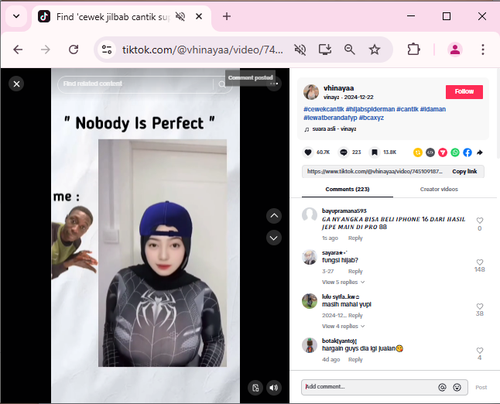The height and width of the screenshot is (404, 500).
Task: Like the 'fungsi hijab?' comment
Action: (x=480, y=262)
